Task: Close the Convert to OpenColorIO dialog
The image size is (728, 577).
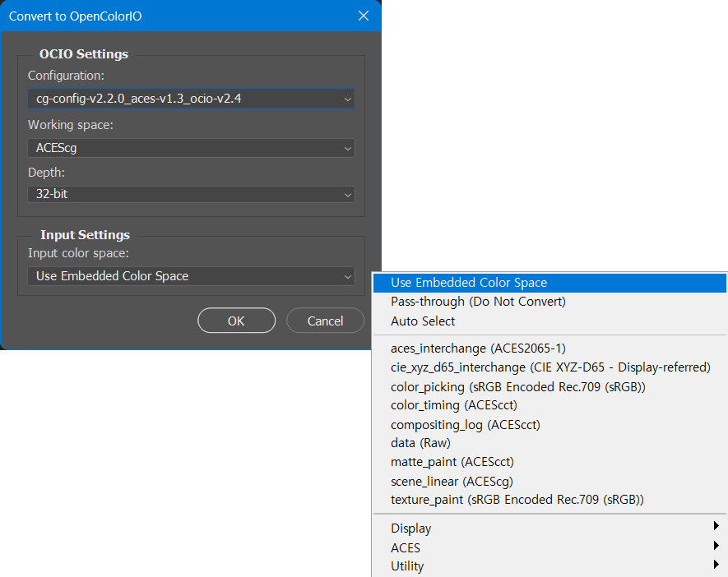Action: (364, 16)
